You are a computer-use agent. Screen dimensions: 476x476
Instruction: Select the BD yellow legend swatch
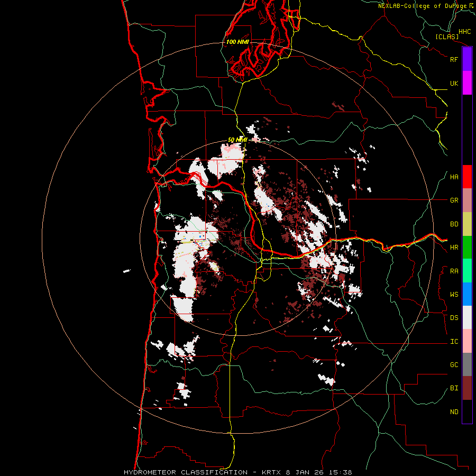(x=467, y=224)
